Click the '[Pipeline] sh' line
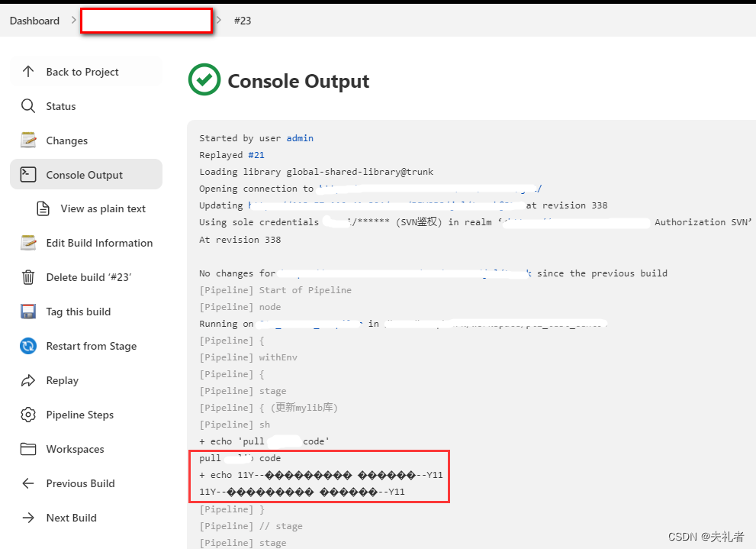Viewport: 756px width, 549px height. click(235, 425)
